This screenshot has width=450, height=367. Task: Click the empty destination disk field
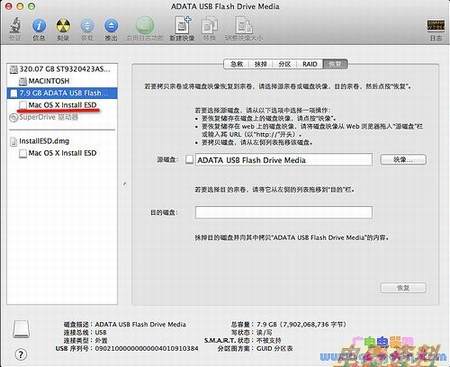(x=284, y=212)
